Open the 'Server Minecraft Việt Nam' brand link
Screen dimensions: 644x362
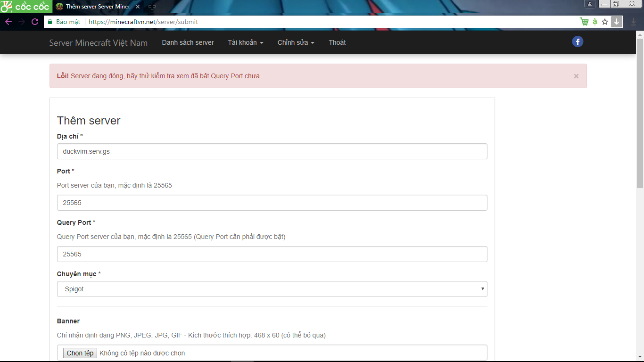click(99, 43)
